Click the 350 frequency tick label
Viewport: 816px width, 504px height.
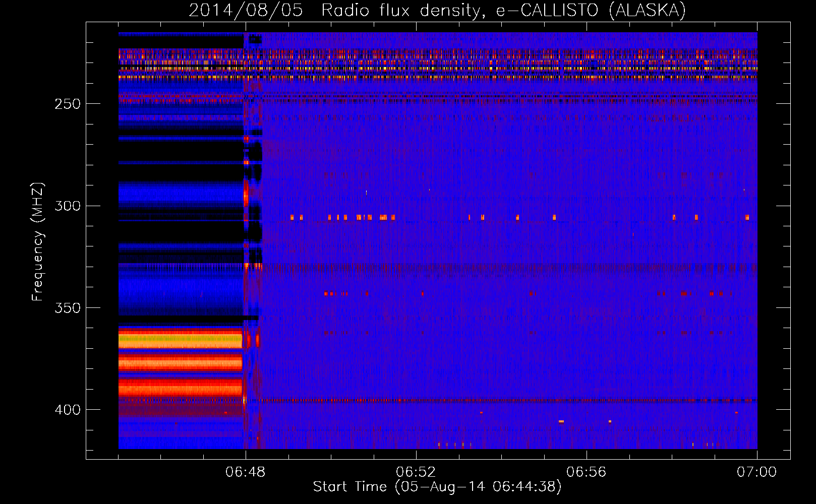click(x=68, y=308)
